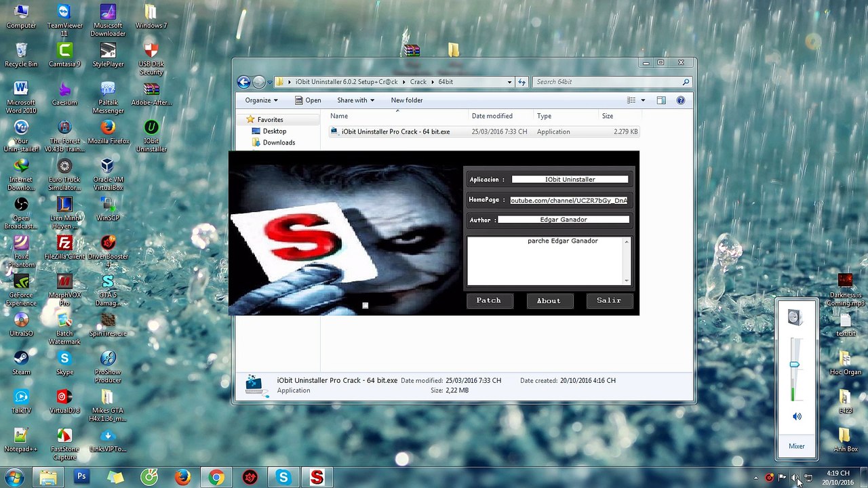Launch Camtasia 9 from desktop
The height and width of the screenshot is (488, 868).
(64, 56)
